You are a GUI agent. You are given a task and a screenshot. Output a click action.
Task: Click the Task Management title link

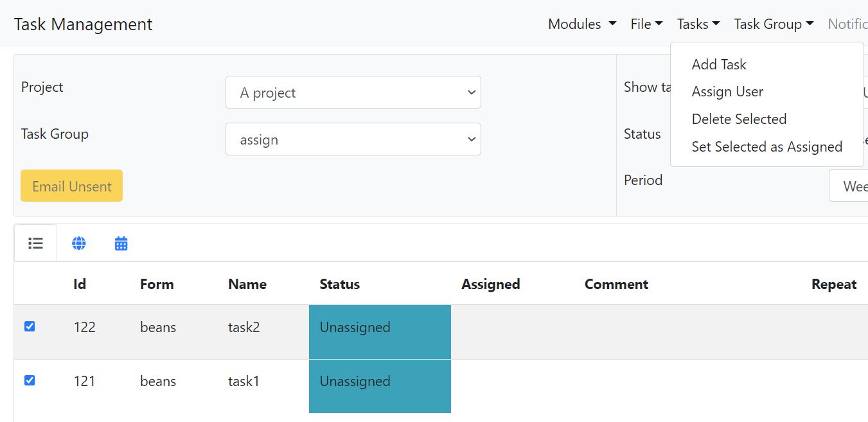pyautogui.click(x=84, y=24)
